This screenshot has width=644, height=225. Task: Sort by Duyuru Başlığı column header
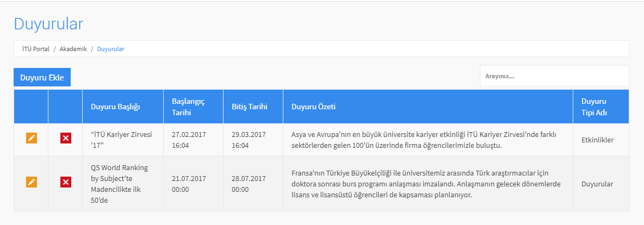pos(116,107)
